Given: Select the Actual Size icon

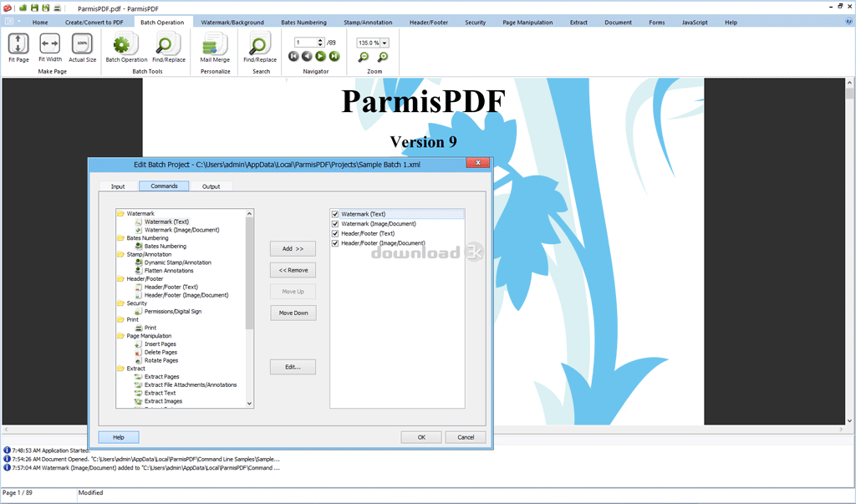Looking at the screenshot, I should pos(83,43).
